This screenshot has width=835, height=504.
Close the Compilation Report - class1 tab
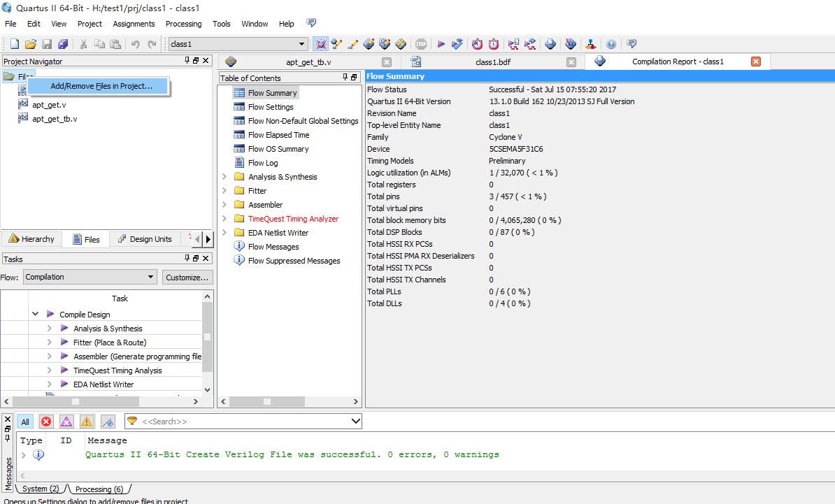(x=756, y=62)
